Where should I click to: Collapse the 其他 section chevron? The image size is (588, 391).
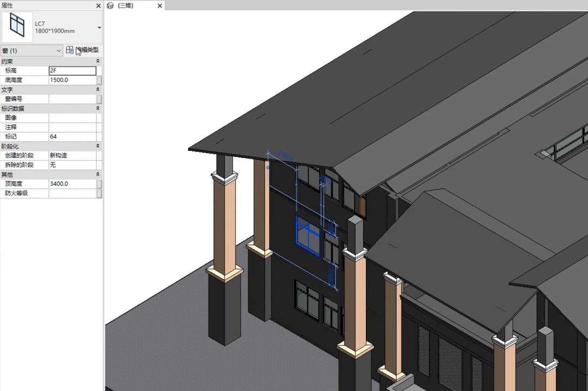(x=98, y=174)
